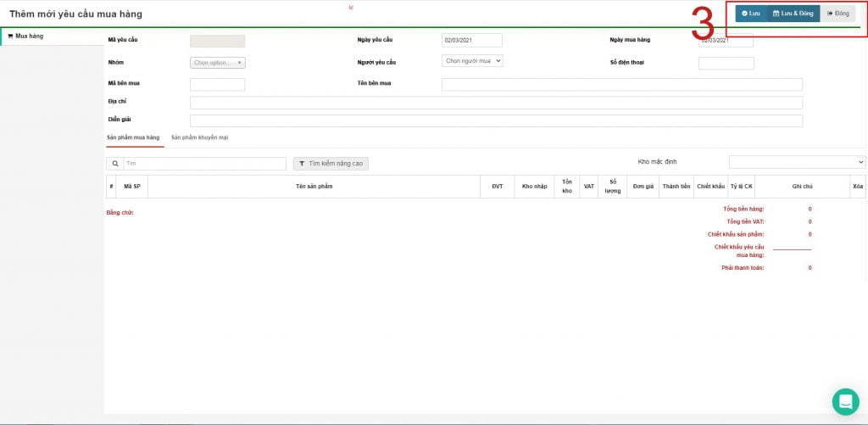Click the Đóng close button

click(x=837, y=14)
